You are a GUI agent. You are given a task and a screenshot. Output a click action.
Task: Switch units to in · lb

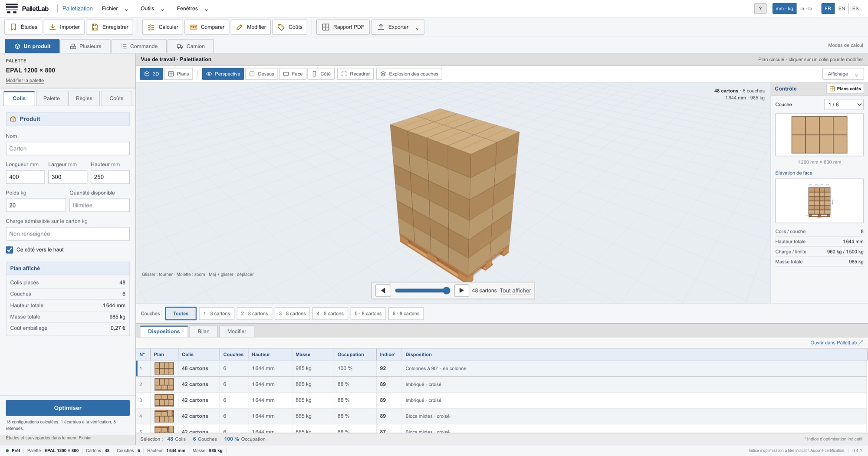click(x=806, y=9)
